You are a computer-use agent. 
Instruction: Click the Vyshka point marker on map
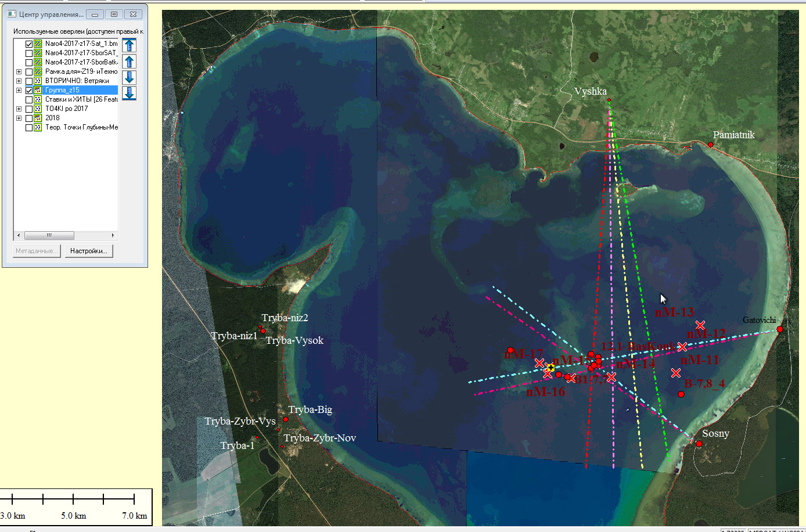coord(609,100)
